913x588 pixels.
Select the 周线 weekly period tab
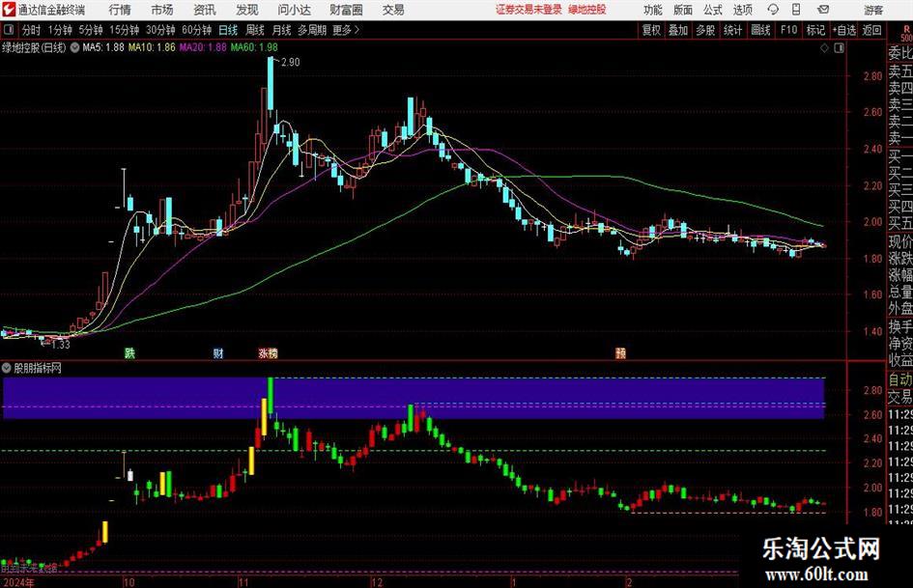coord(255,30)
